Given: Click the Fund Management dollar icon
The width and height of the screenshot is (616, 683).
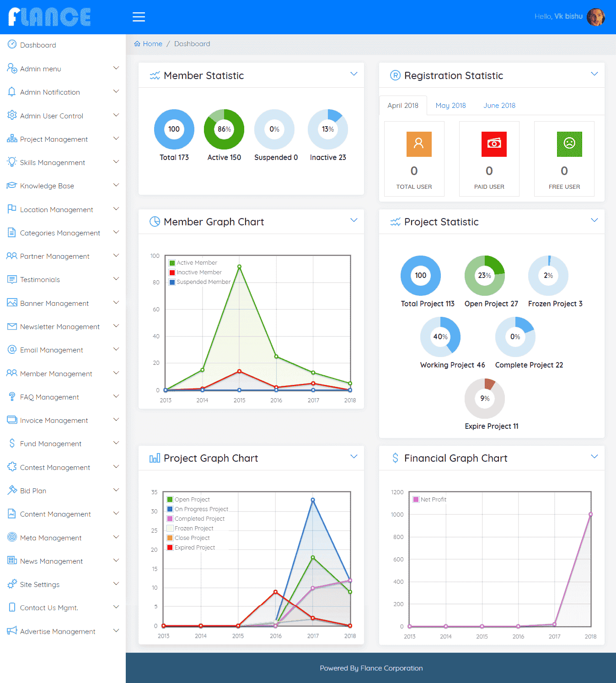Looking at the screenshot, I should click(x=12, y=443).
